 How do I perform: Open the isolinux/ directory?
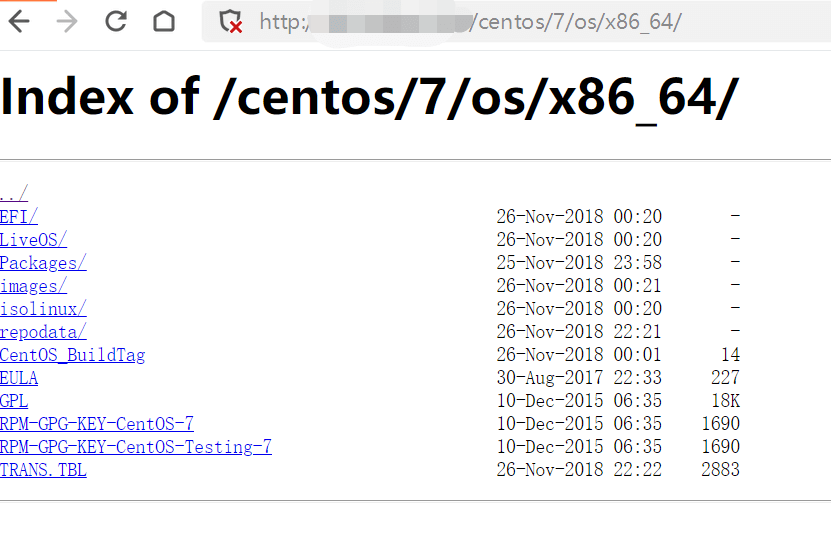point(43,309)
